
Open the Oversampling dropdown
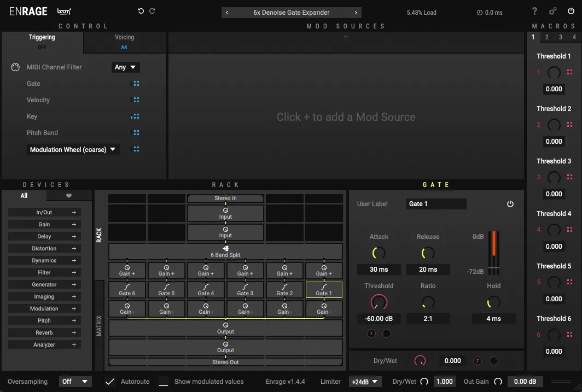tap(75, 382)
